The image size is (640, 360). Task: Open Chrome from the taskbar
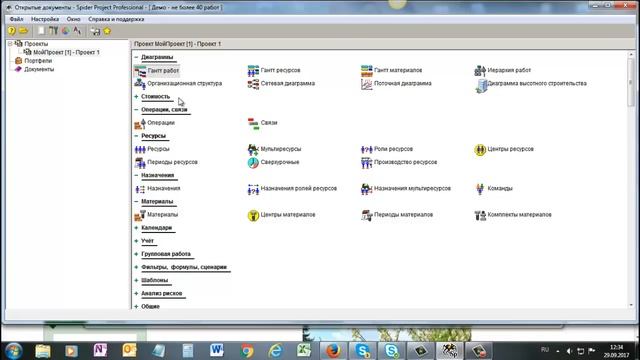click(247, 351)
